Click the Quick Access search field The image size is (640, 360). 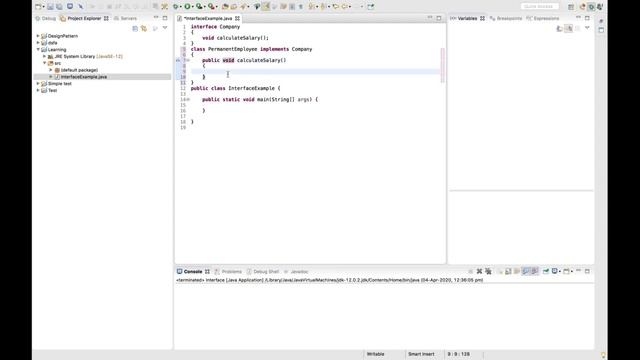click(540, 7)
